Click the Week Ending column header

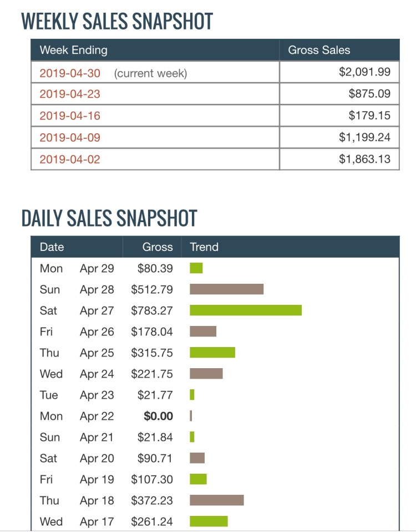(x=73, y=50)
